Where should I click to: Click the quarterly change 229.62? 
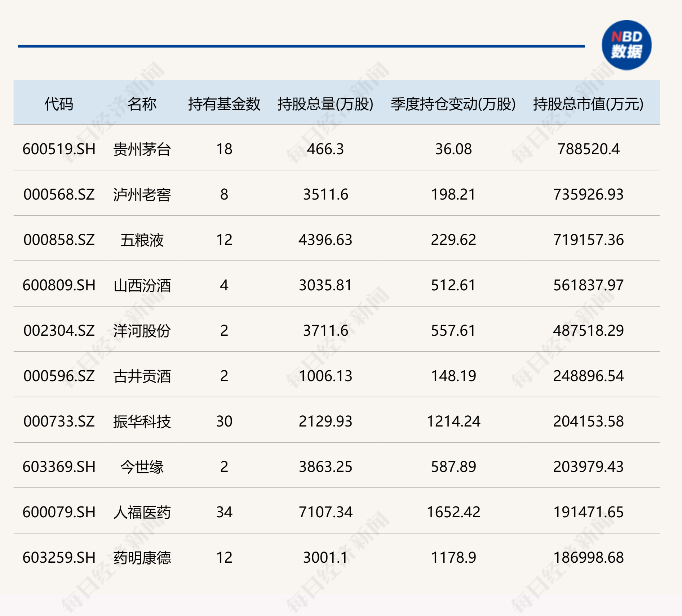click(453, 240)
